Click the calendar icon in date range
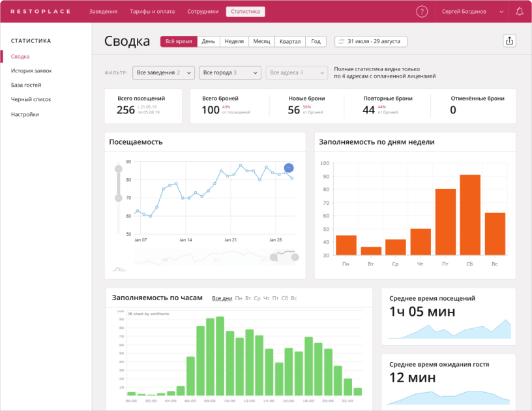532x411 pixels. 341,41
